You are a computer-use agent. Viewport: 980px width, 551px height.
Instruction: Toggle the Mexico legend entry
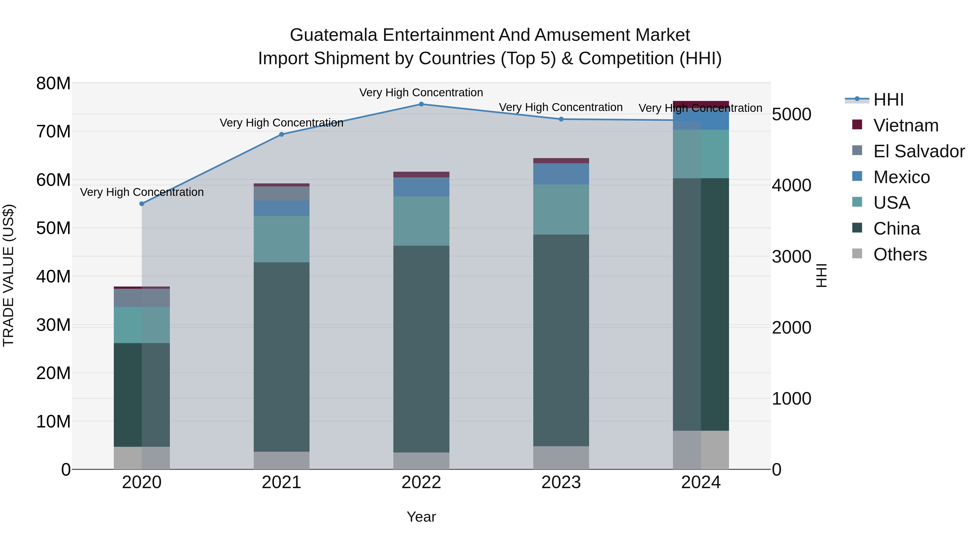point(891,177)
